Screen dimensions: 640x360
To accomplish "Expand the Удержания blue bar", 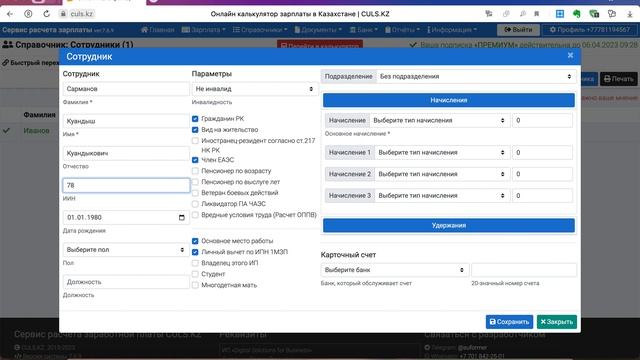I will pos(449,225).
